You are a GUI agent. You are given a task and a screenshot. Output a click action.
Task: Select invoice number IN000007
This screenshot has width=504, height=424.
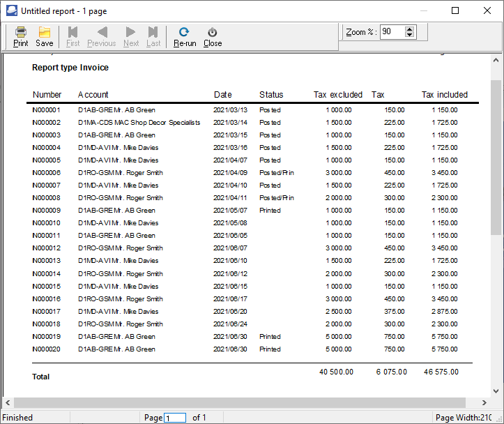[46, 185]
